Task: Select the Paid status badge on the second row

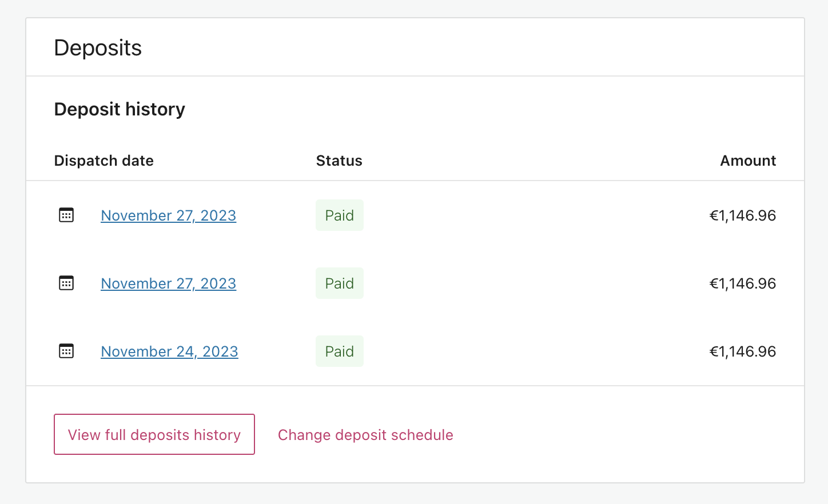Action: pyautogui.click(x=339, y=283)
